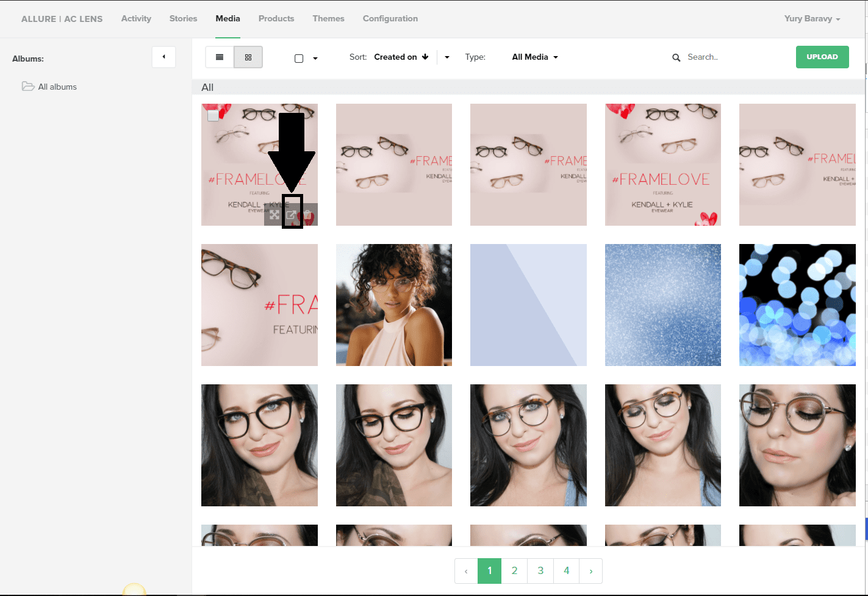This screenshot has height=596, width=868.
Task: Open the bulk selection dropdown arrow
Action: coord(315,59)
